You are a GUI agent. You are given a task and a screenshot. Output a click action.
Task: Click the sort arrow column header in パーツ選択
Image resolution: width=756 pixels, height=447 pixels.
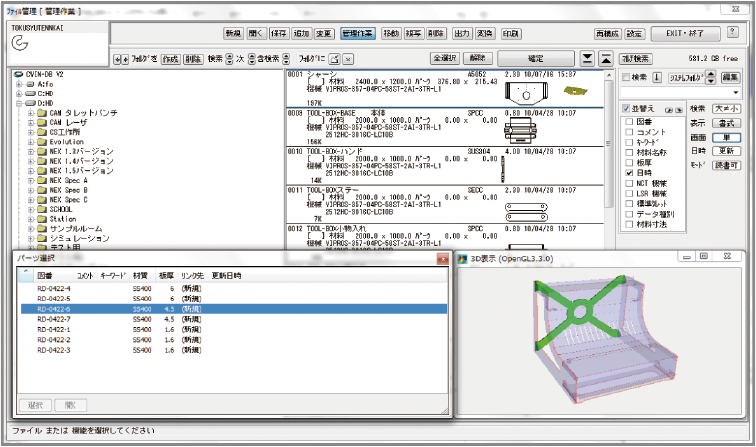click(25, 275)
